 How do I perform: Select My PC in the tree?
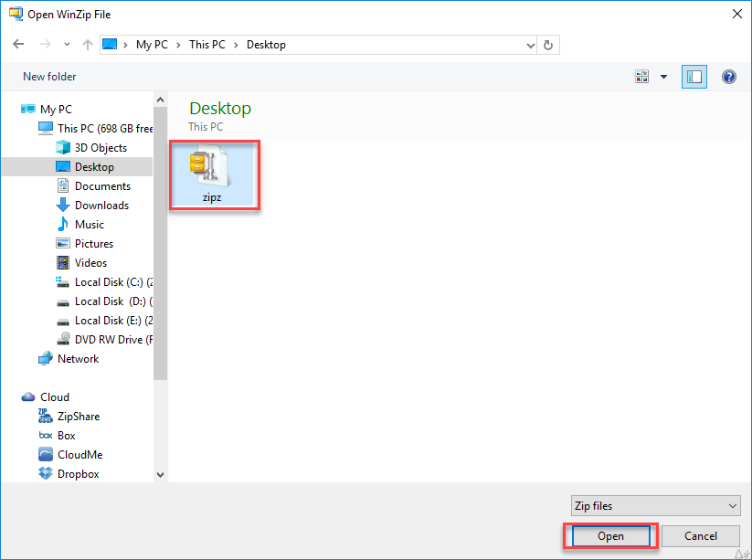tap(56, 110)
